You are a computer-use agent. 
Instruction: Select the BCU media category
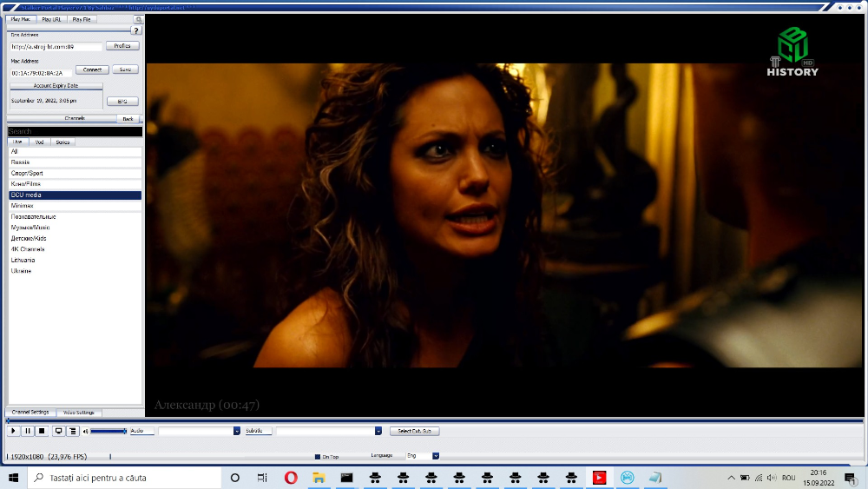[x=75, y=195]
